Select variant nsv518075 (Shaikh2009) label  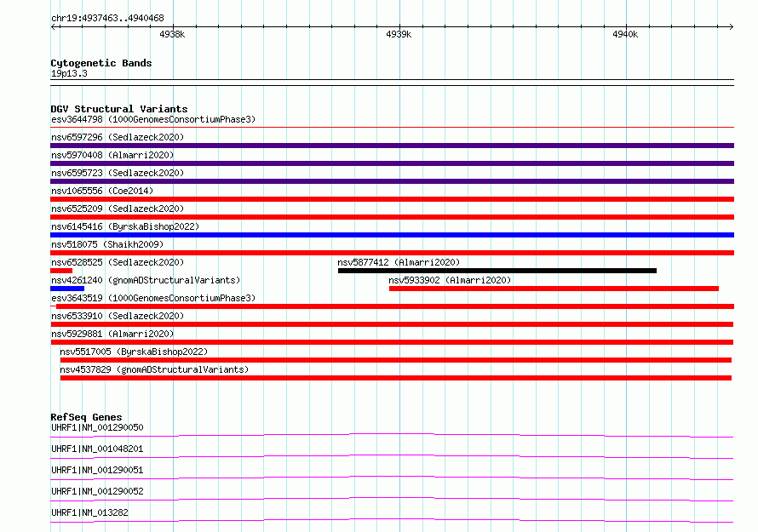point(107,244)
